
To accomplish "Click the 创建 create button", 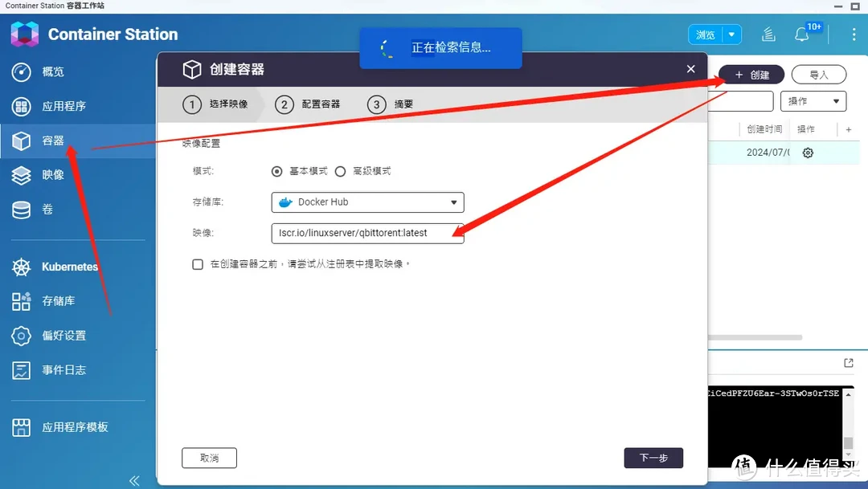I will 751,75.
